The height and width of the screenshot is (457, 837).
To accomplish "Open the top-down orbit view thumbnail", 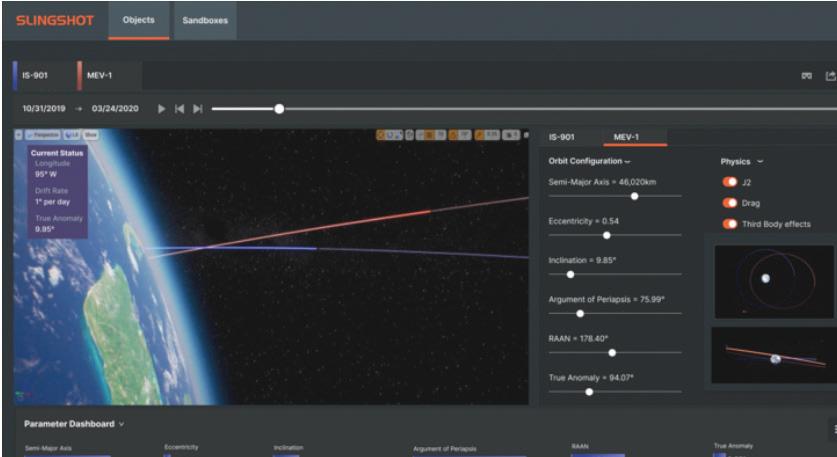I will click(x=773, y=281).
